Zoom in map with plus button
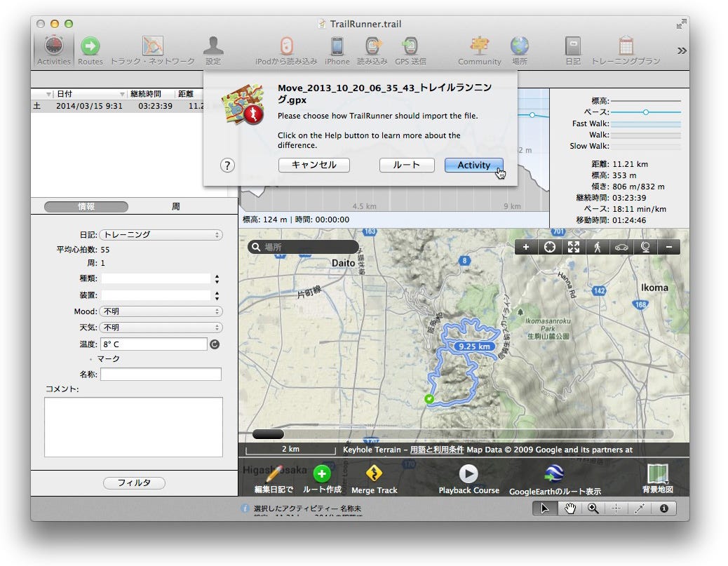This screenshot has width=728, height=566. 526,248
